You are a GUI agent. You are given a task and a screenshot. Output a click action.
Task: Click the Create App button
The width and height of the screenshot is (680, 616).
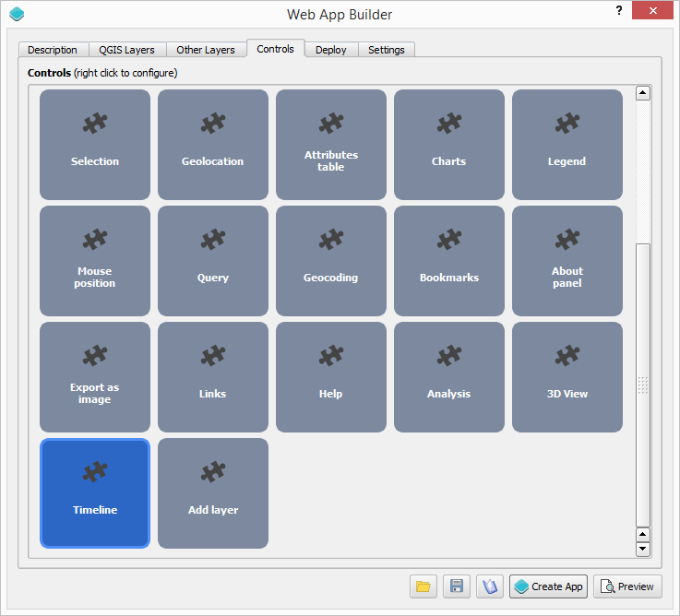549,586
